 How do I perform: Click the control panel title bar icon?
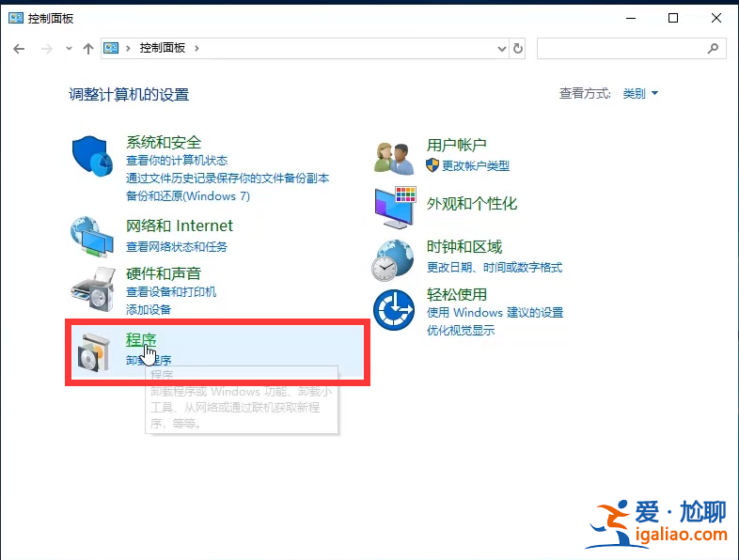[16, 18]
